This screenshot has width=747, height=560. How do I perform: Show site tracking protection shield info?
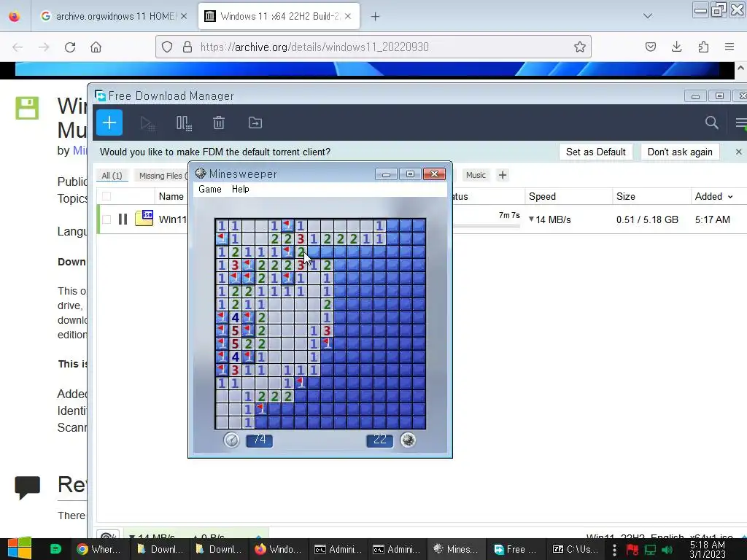point(167,47)
